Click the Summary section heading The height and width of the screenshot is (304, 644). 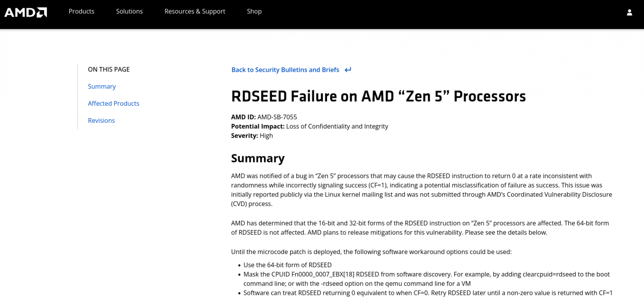click(258, 158)
